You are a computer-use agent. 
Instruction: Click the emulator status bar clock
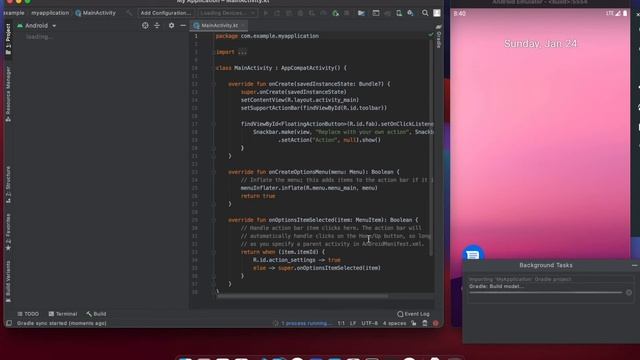pos(460,13)
